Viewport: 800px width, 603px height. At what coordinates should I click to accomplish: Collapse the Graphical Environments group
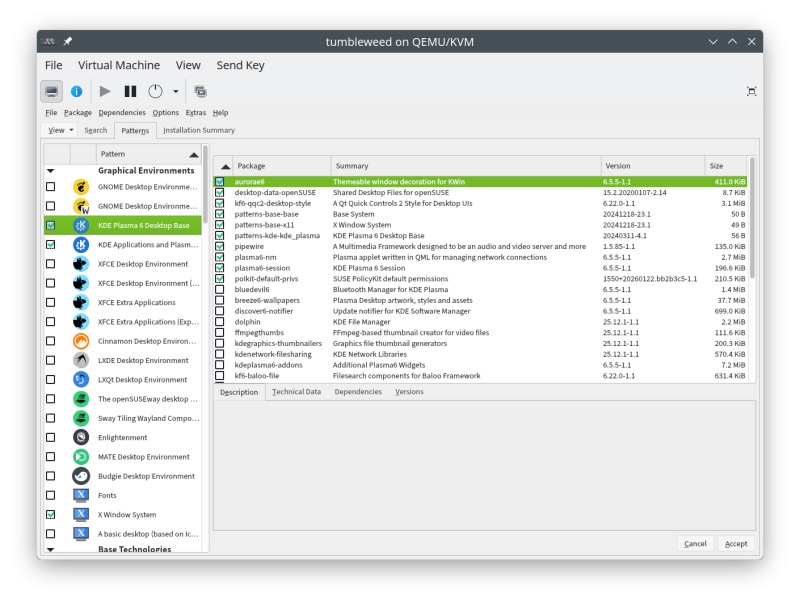[x=51, y=171]
